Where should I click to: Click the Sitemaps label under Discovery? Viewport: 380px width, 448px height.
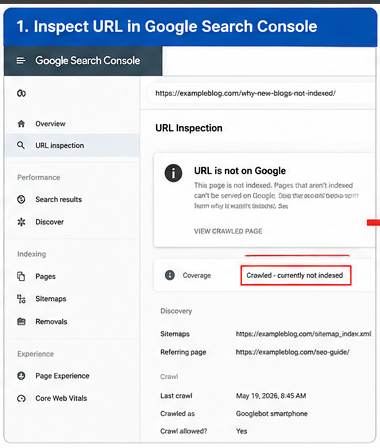tap(175, 334)
